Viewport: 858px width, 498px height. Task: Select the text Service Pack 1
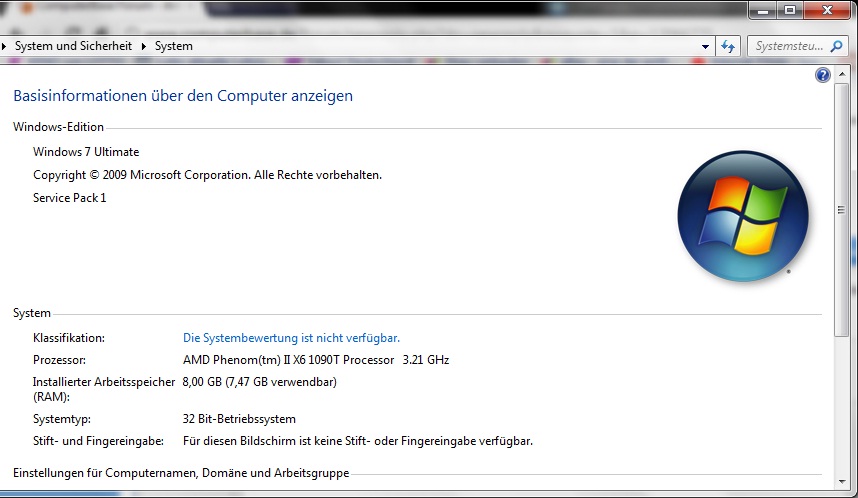69,198
